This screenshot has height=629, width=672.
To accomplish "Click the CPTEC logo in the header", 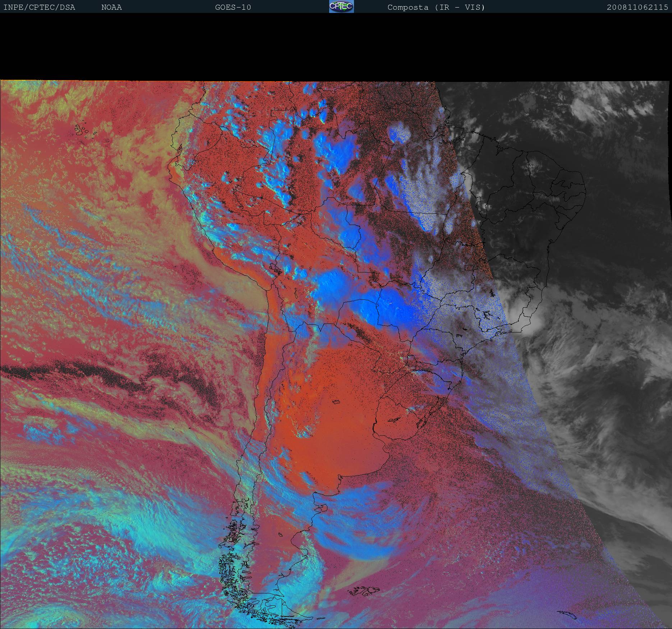I will (x=341, y=7).
